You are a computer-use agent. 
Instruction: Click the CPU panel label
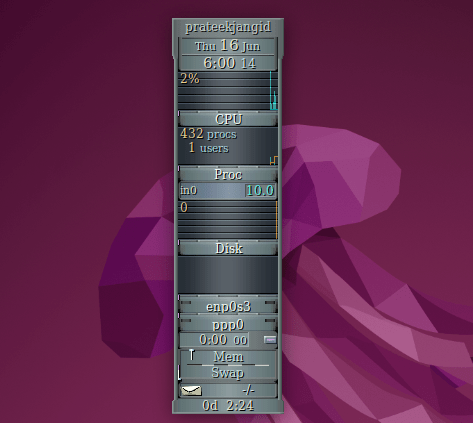pos(228,119)
